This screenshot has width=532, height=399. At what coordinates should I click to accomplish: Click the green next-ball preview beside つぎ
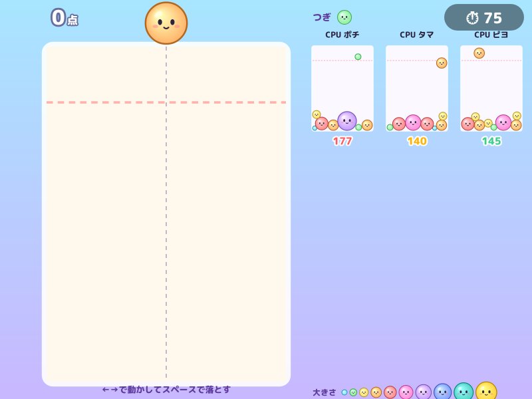pos(344,17)
